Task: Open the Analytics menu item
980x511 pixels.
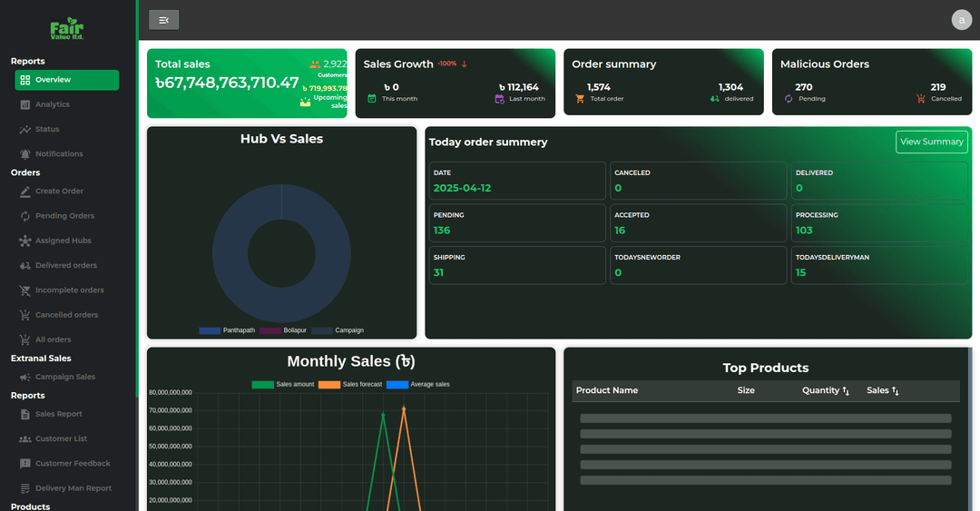Action: (67, 104)
